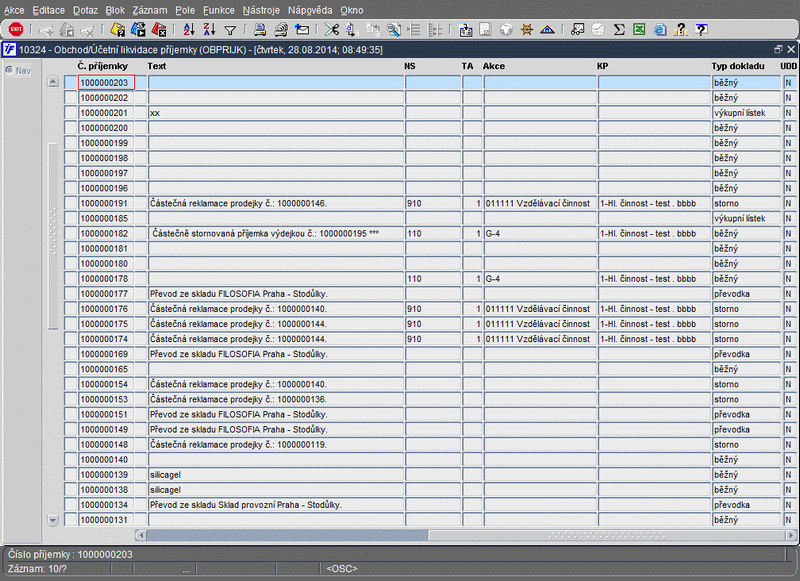The image size is (800, 581).
Task: Open the Nástroje menu
Action: point(261,10)
